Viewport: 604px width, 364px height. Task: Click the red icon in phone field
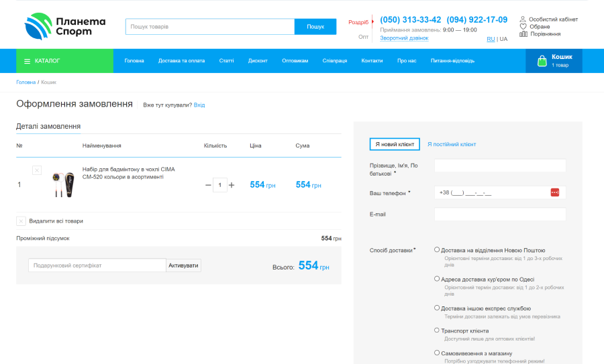555,192
